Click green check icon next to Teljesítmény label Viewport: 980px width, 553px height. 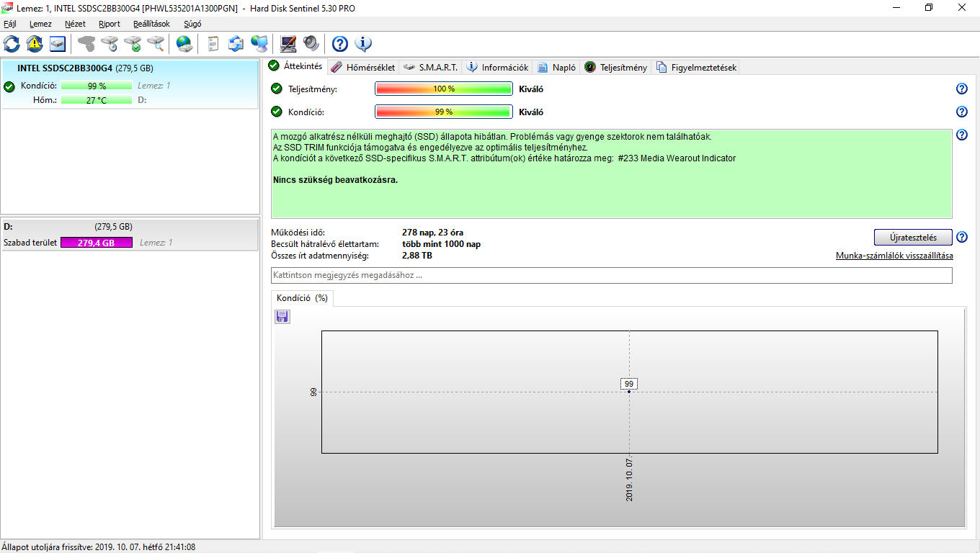277,89
